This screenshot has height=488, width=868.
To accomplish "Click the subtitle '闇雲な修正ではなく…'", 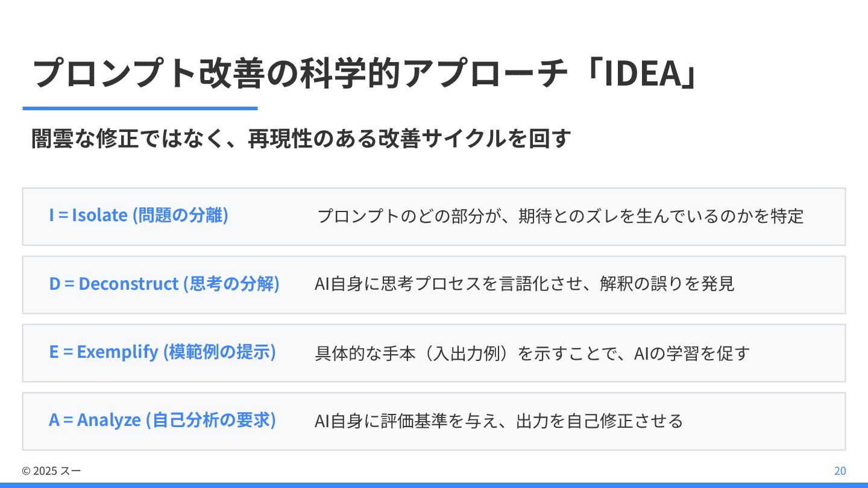I will tap(301, 139).
